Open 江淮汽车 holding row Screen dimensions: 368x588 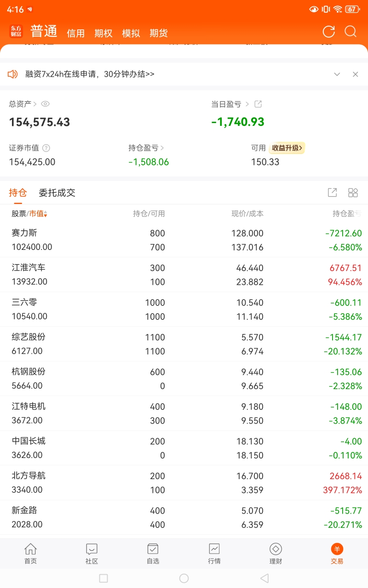[x=184, y=275]
